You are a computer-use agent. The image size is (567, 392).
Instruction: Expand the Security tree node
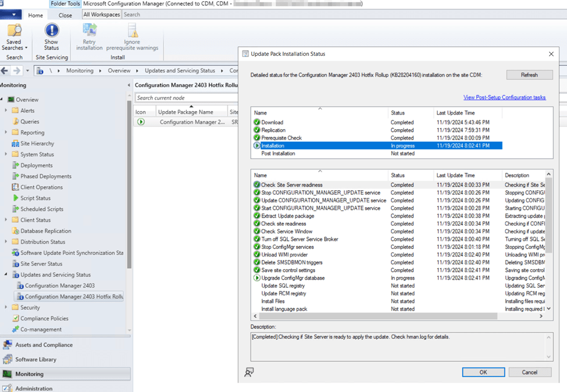point(6,308)
